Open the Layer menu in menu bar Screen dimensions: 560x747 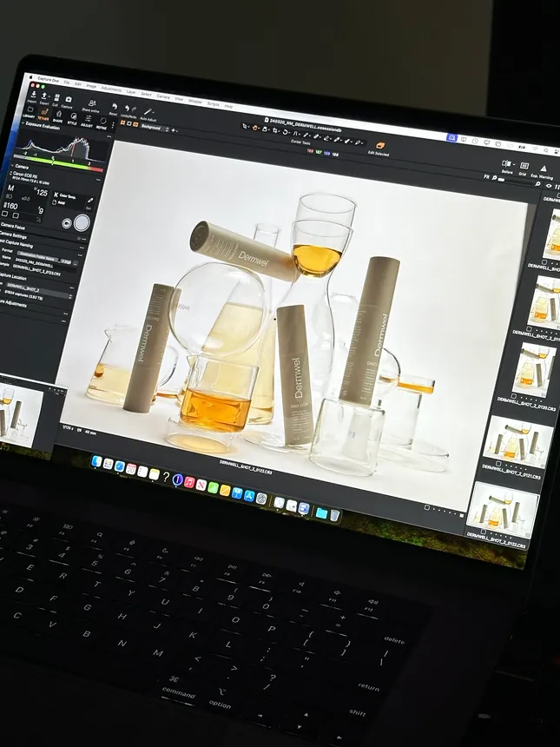coord(131,92)
